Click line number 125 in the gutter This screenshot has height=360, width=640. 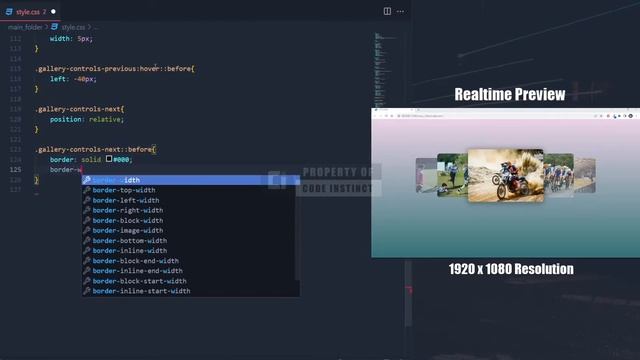16,169
